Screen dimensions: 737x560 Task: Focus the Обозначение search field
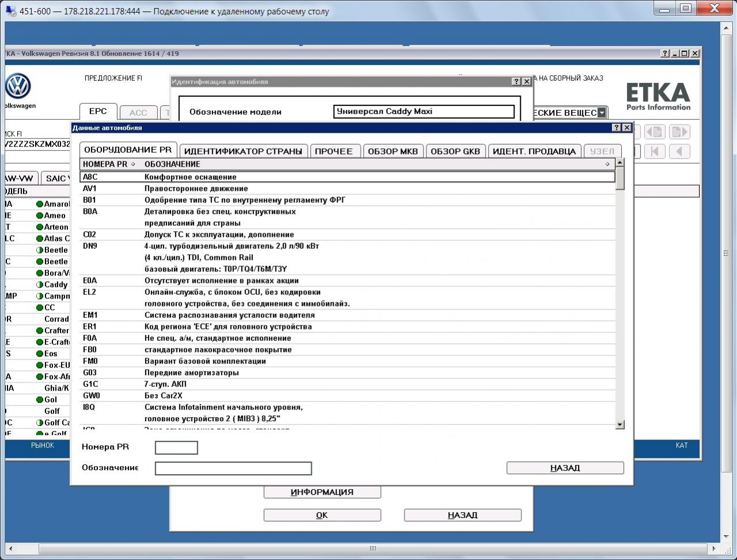tap(233, 468)
